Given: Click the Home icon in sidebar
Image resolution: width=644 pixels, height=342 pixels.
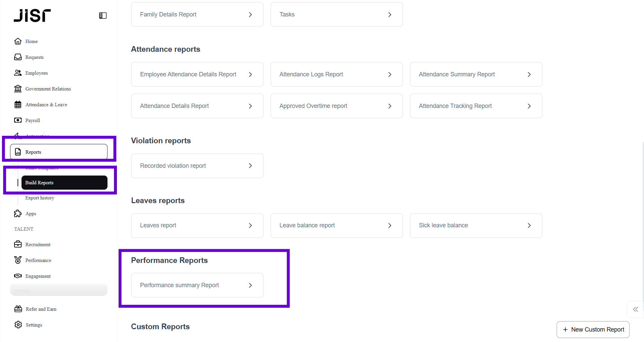Looking at the screenshot, I should (18, 41).
